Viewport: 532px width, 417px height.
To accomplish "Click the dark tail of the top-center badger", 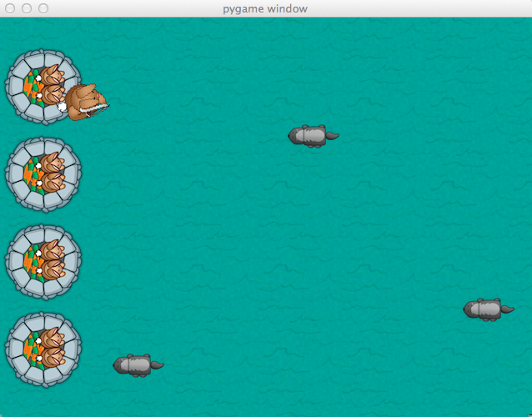I will tap(332, 134).
